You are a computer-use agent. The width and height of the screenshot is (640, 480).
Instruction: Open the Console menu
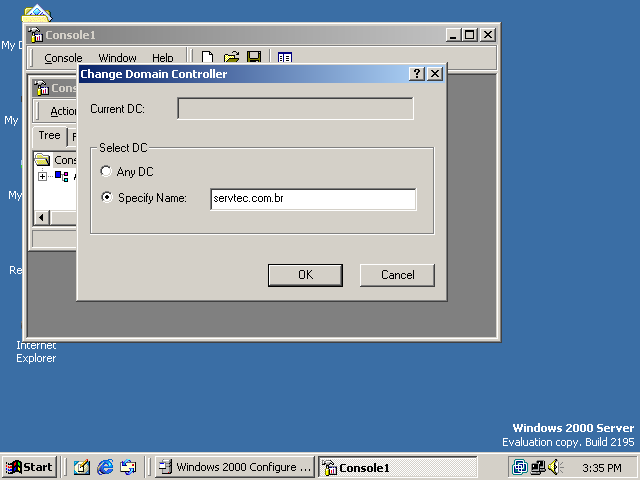[63, 58]
